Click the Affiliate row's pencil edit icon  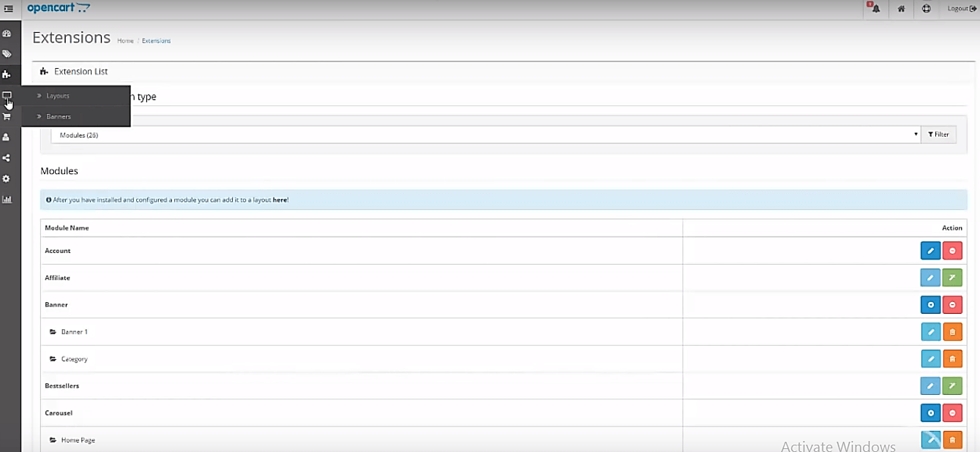point(930,278)
